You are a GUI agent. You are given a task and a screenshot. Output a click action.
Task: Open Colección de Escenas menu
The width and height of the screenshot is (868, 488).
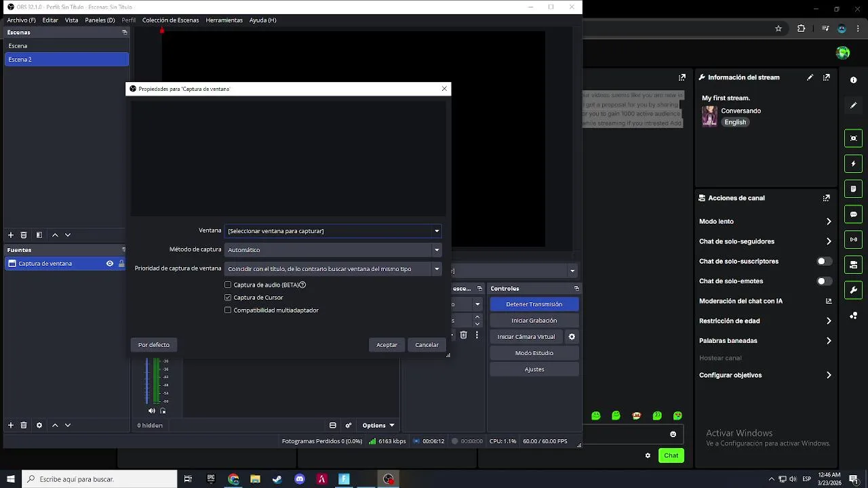click(170, 20)
